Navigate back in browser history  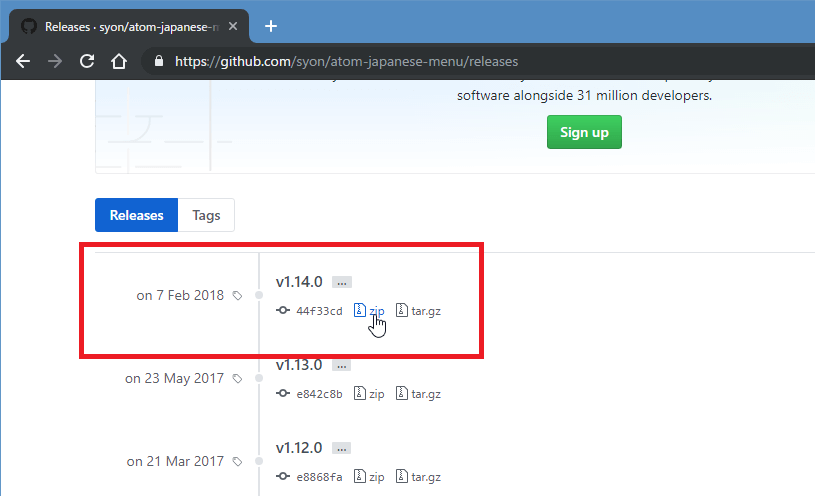tap(23, 61)
